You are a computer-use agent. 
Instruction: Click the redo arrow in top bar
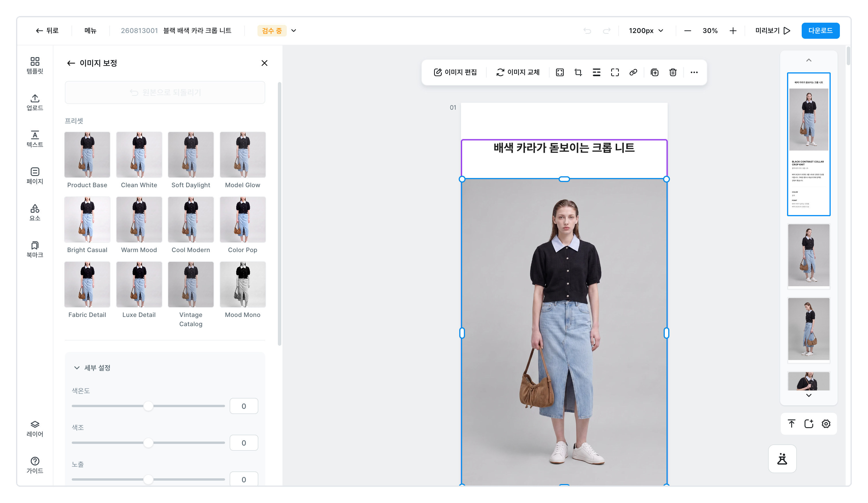pos(607,31)
